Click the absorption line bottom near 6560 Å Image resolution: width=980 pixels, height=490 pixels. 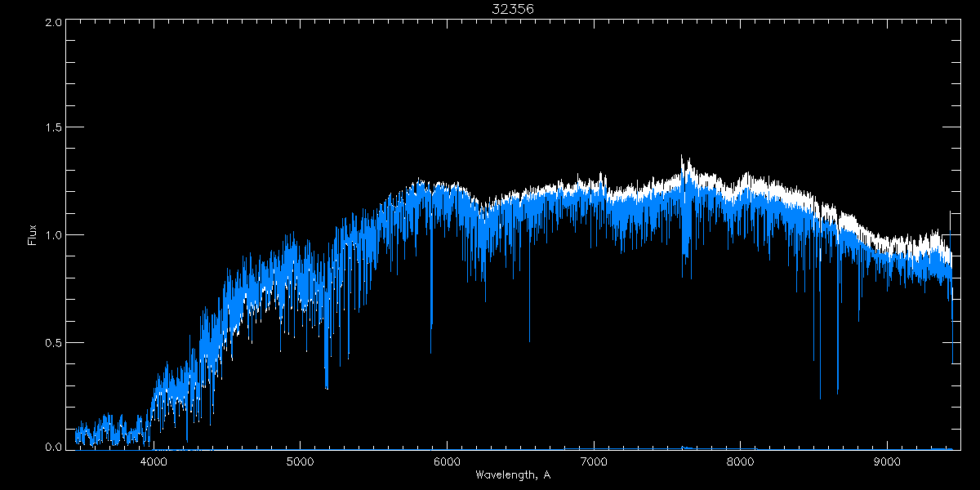(529, 339)
